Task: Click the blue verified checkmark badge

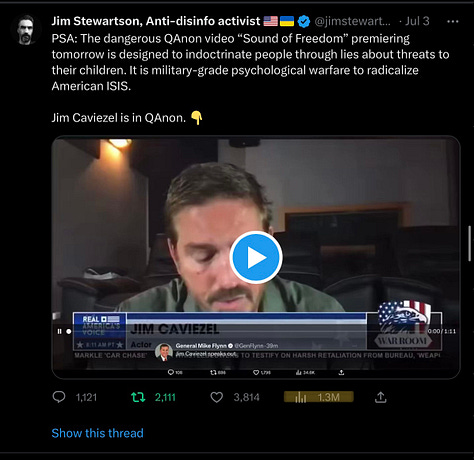Action: point(304,21)
